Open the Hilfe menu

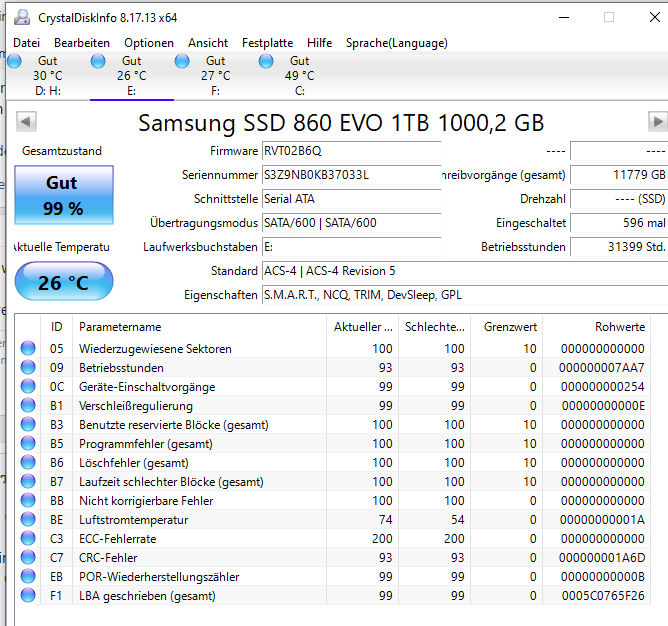click(x=319, y=43)
